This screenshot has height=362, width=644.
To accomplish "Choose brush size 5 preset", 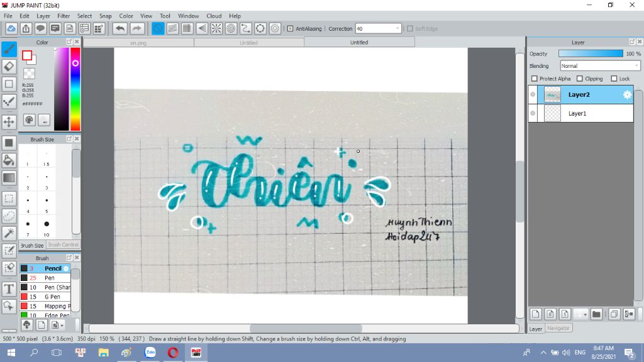I will [47, 204].
